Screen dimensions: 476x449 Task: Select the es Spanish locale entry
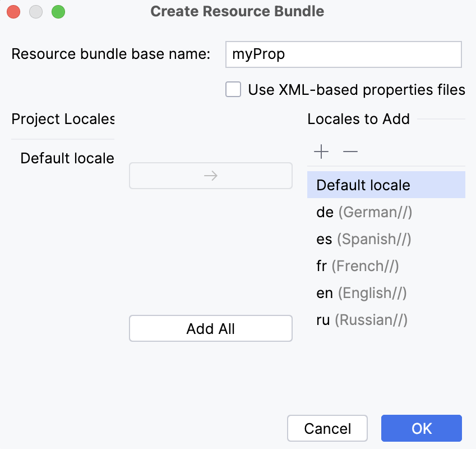pos(364,239)
